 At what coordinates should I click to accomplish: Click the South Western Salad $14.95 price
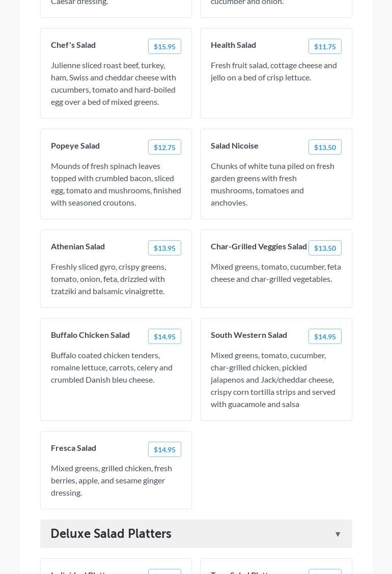(x=325, y=336)
